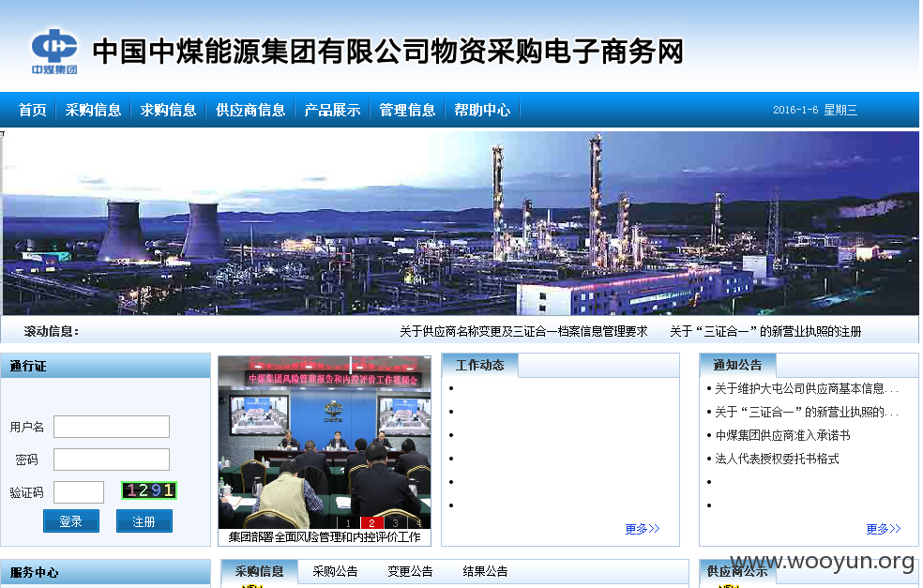This screenshot has width=923, height=588.
Task: Switch to the 结果公告 tab
Action: [x=486, y=571]
